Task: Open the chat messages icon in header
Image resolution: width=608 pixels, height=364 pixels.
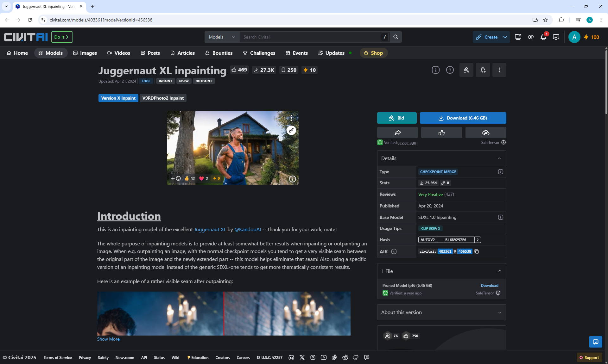Action: pyautogui.click(x=556, y=37)
